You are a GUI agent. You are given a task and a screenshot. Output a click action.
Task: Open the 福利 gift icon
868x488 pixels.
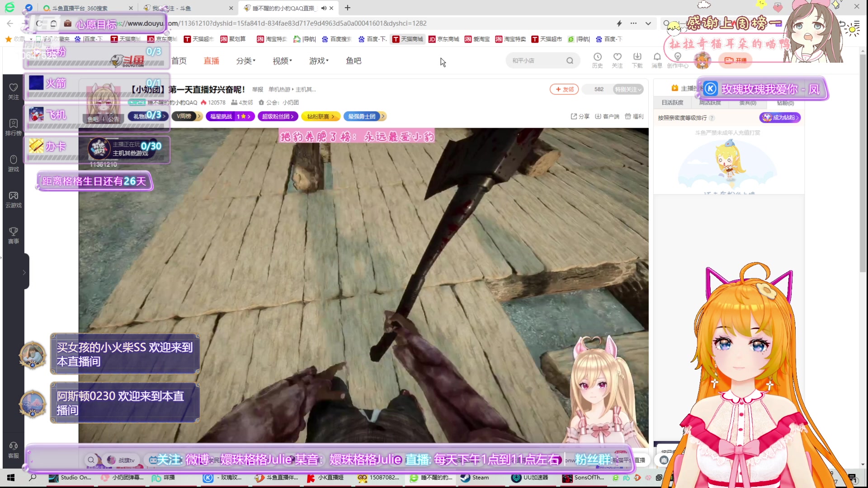pyautogui.click(x=634, y=117)
